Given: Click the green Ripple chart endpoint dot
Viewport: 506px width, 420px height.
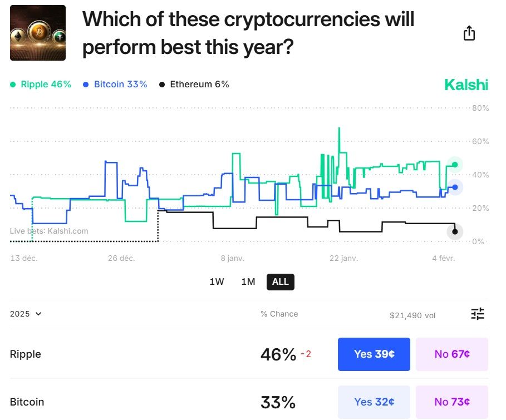Looking at the screenshot, I should pos(455,165).
